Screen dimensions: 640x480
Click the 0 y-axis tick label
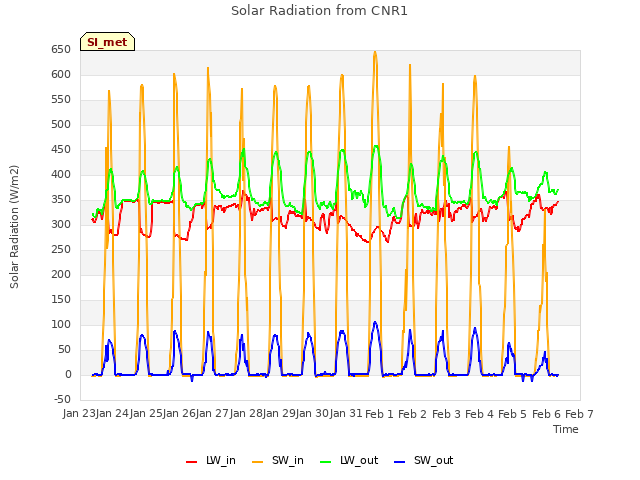click(68, 374)
